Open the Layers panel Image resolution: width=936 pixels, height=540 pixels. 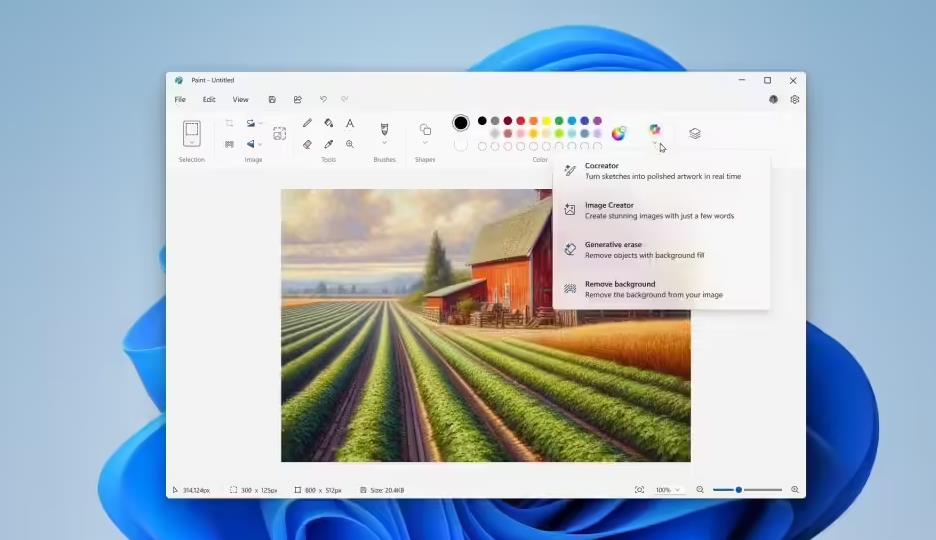coord(694,133)
